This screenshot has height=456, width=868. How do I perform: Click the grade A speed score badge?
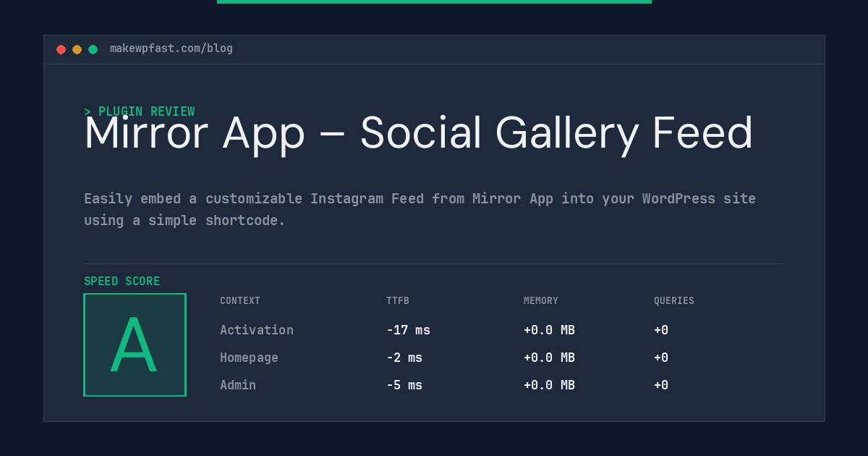click(x=135, y=345)
